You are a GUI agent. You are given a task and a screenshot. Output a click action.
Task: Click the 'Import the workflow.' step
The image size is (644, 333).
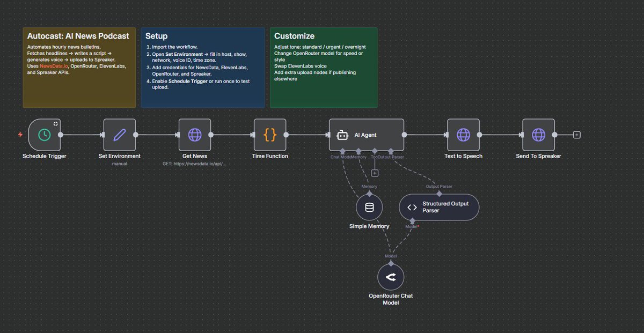175,47
